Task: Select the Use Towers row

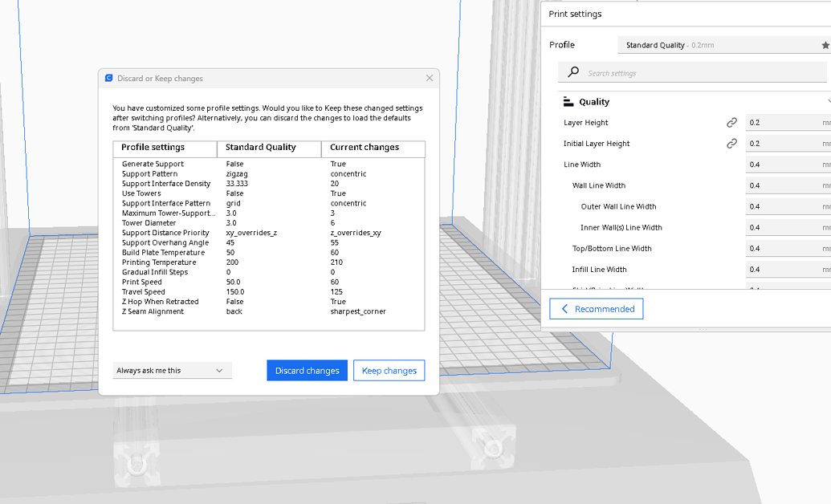Action: pyautogui.click(x=269, y=193)
